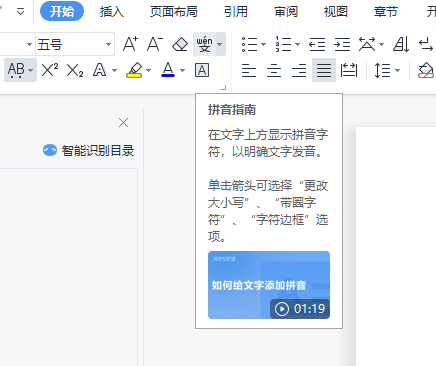The height and width of the screenshot is (366, 436).
Task: Click 智能识别目录 button
Action: click(x=89, y=150)
